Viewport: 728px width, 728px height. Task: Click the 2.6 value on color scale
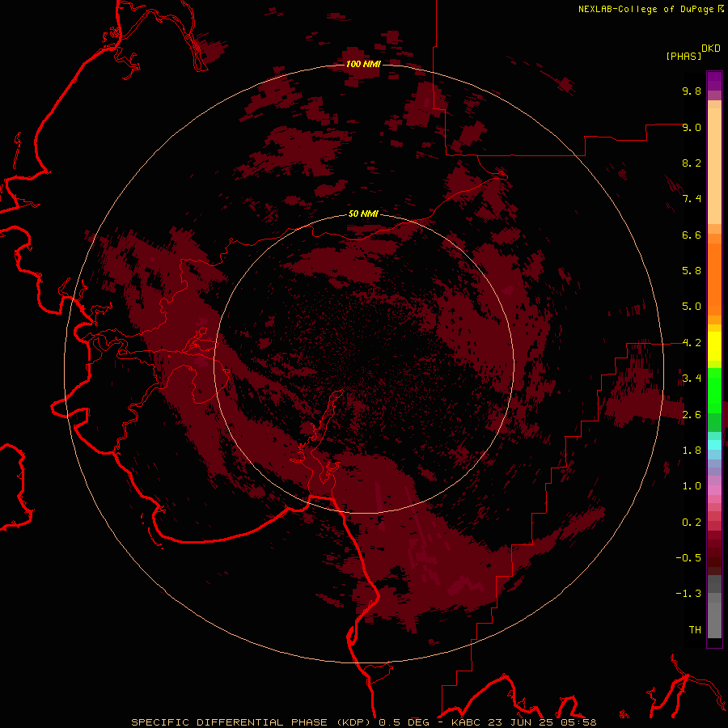[692, 415]
